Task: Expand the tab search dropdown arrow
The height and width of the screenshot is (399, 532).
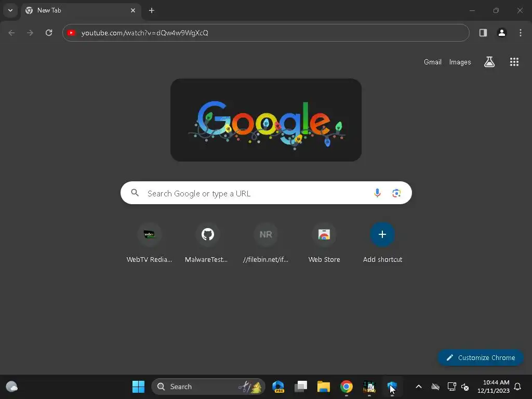Action: tap(10, 10)
